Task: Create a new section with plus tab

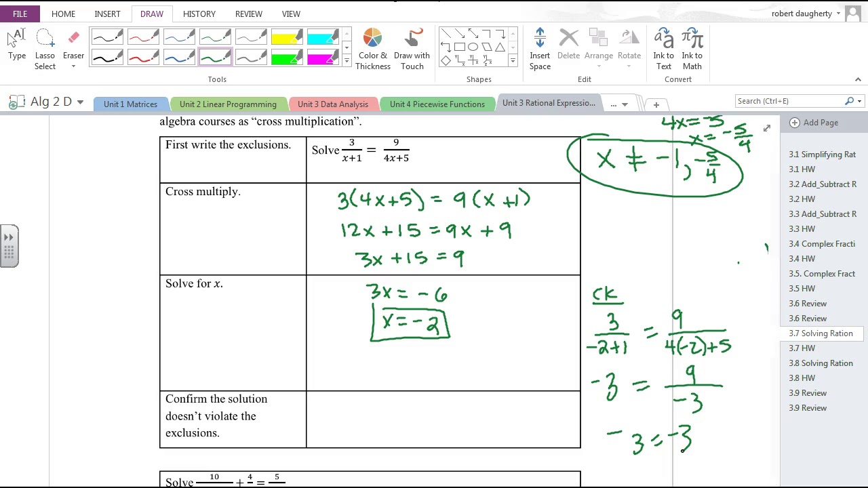Action: click(x=656, y=104)
